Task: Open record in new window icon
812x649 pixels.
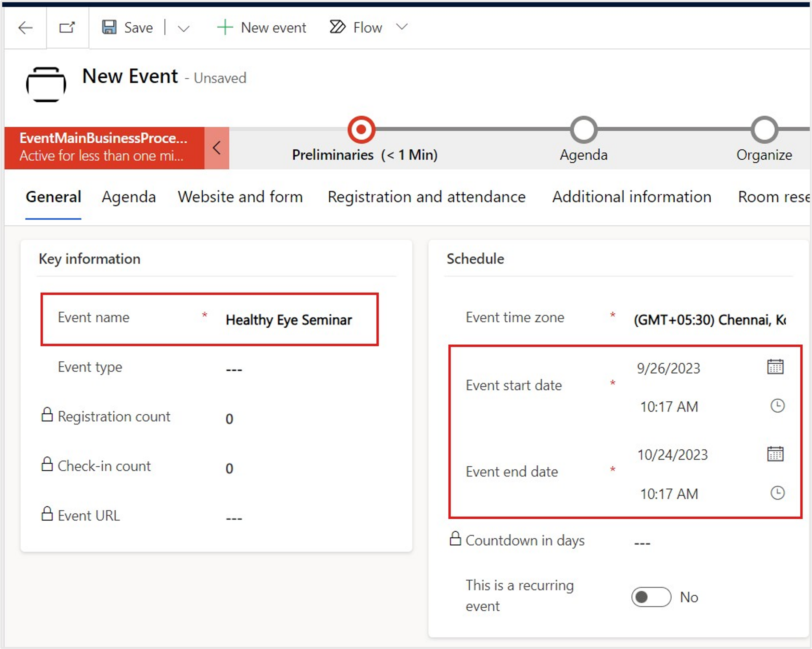Action: click(68, 28)
